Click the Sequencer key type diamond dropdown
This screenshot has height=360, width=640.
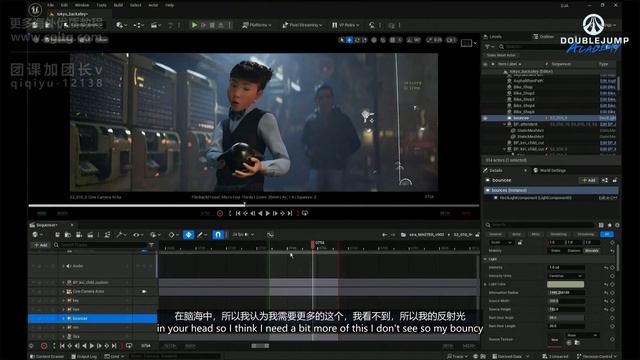click(173, 235)
